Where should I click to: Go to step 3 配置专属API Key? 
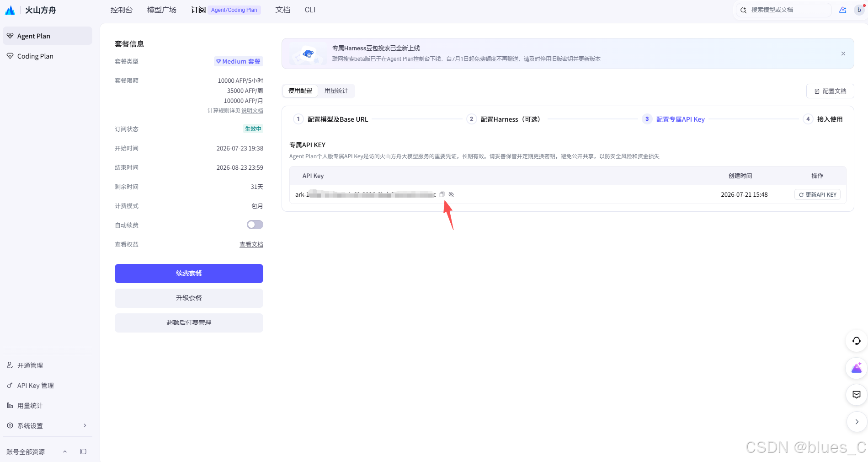click(x=674, y=119)
